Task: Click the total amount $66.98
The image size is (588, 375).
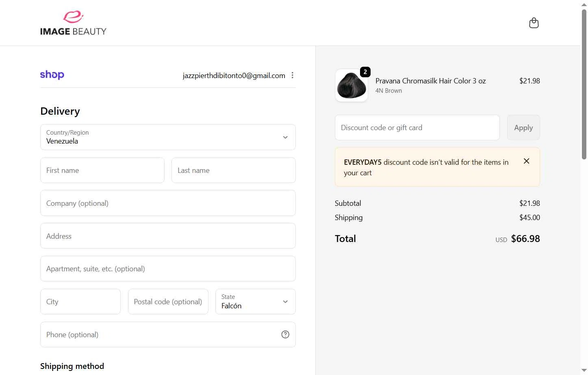Action: pos(525,239)
